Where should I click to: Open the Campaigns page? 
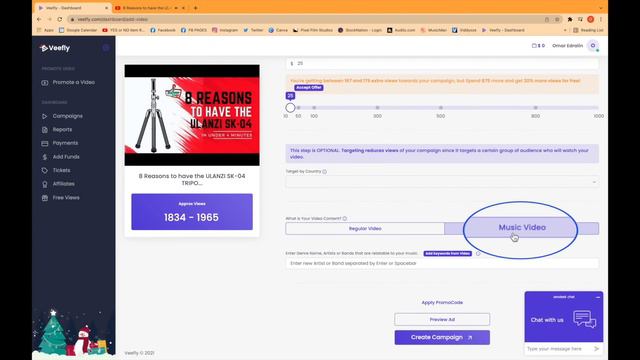click(x=67, y=116)
